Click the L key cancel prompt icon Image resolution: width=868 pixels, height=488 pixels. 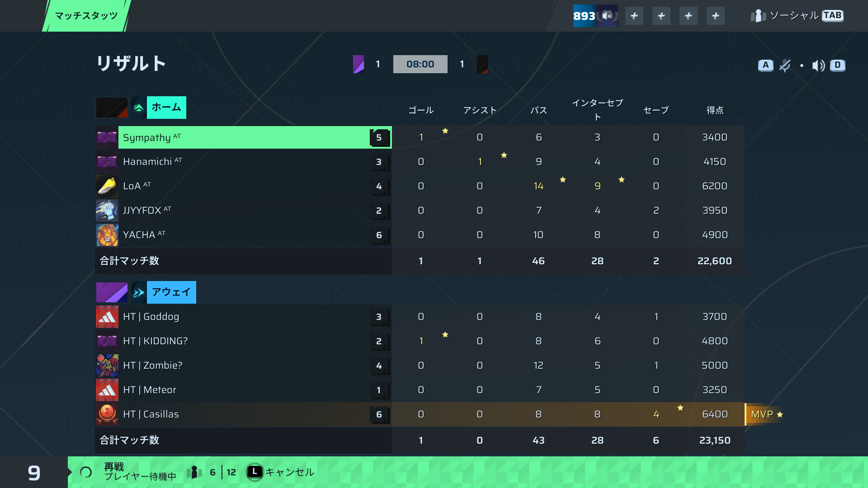point(255,472)
